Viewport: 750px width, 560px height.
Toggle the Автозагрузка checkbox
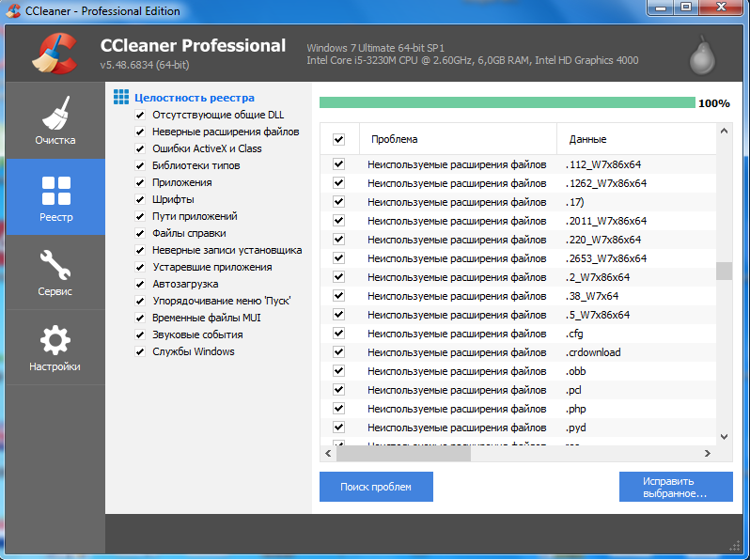point(140,284)
